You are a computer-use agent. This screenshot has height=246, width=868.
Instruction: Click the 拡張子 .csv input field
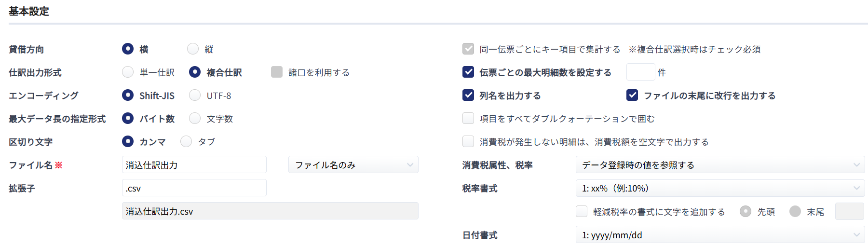pyautogui.click(x=194, y=188)
